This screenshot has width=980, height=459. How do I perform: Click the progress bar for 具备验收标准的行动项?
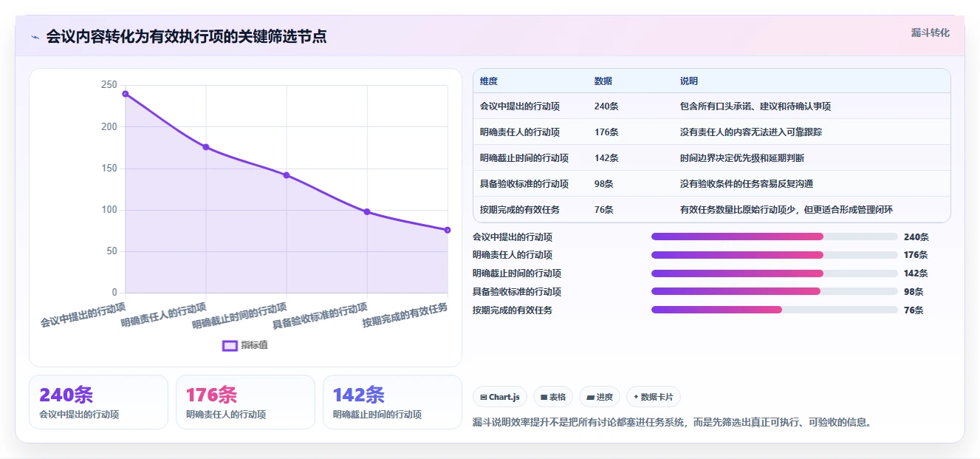[775, 292]
